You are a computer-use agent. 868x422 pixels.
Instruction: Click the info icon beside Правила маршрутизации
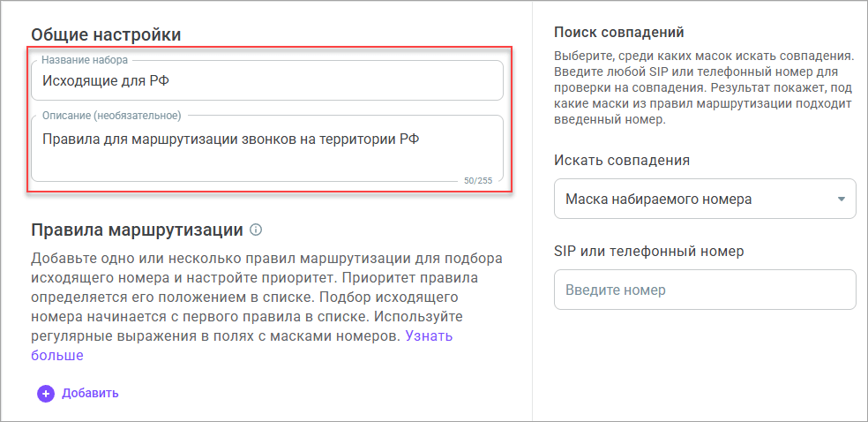pos(256,230)
